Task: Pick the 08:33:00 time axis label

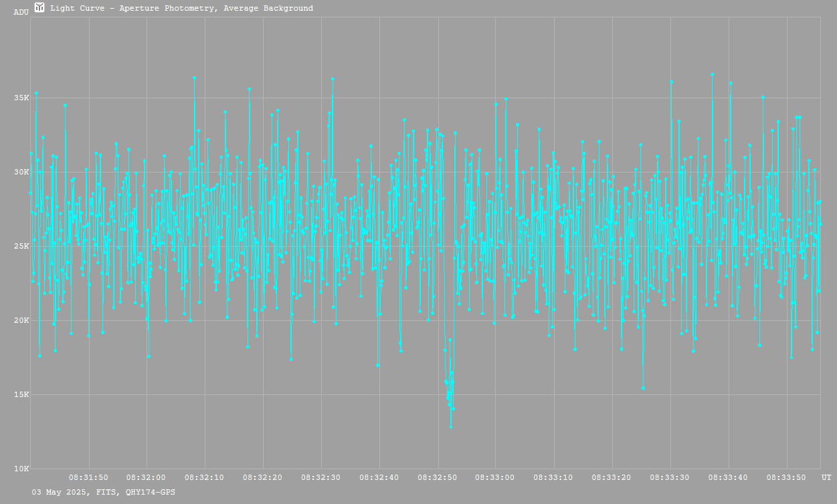Action: coord(495,477)
